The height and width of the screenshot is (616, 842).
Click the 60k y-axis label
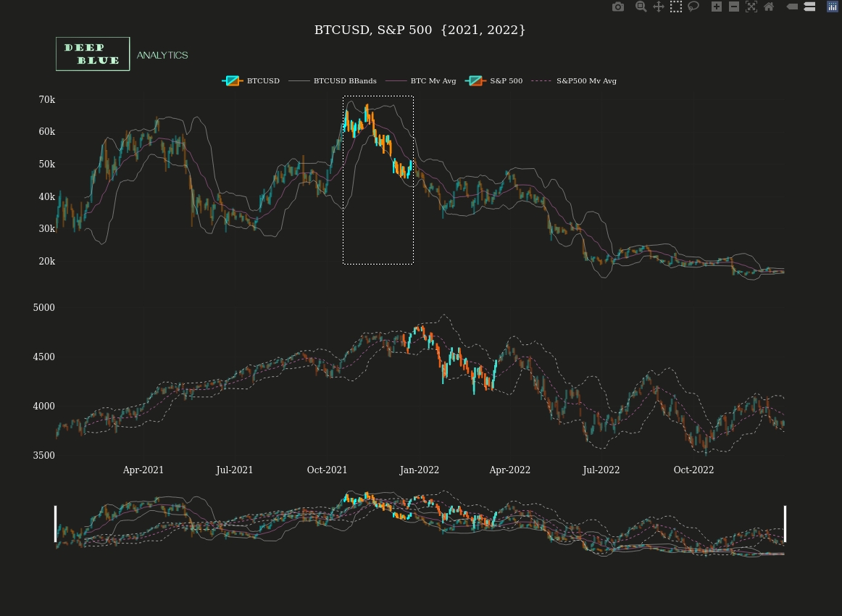(46, 132)
